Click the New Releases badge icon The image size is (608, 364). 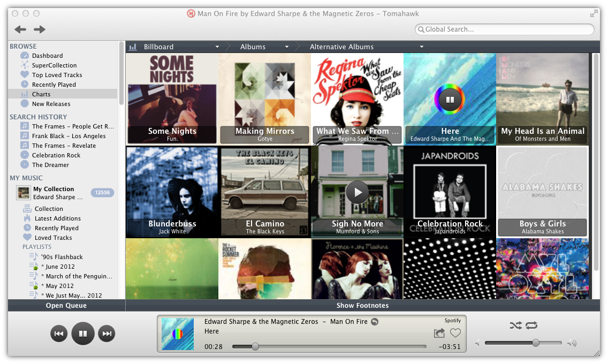pos(25,103)
